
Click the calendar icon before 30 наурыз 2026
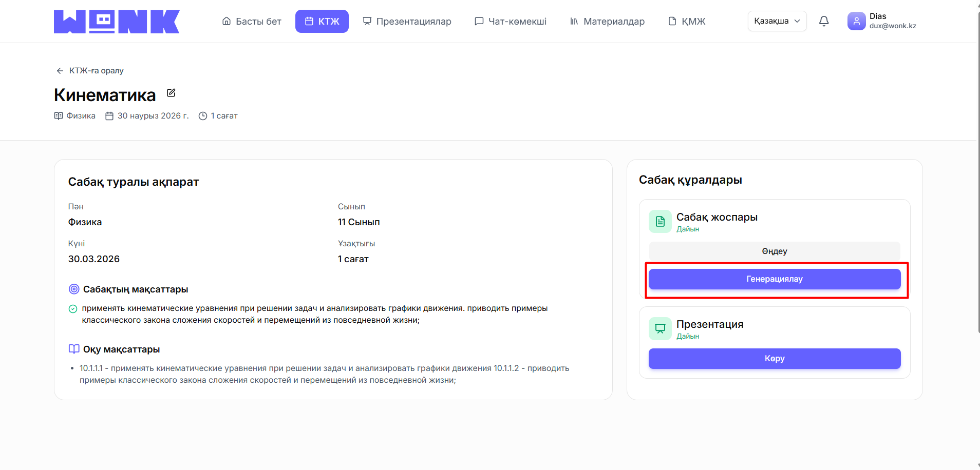109,115
